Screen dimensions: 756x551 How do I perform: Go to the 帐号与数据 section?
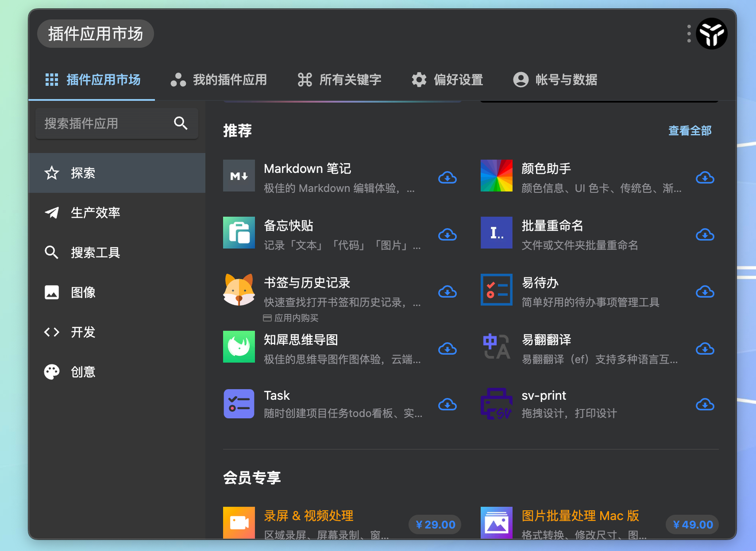point(555,80)
